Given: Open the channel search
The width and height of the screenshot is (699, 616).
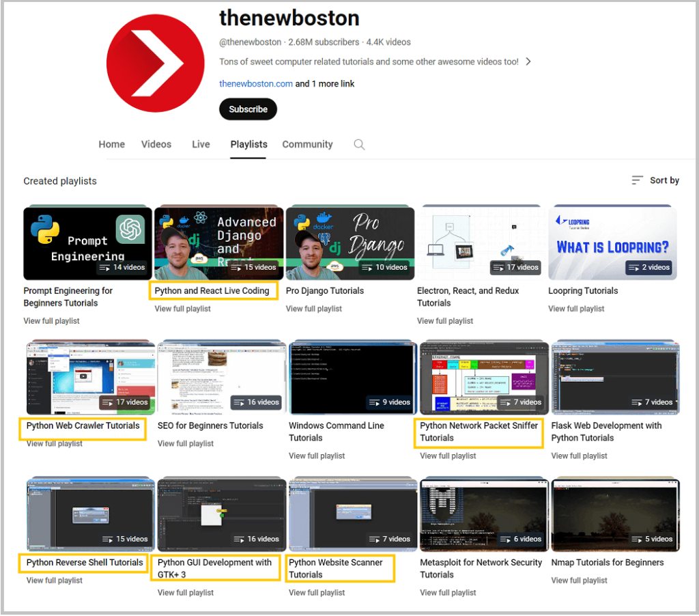Looking at the screenshot, I should 359,144.
